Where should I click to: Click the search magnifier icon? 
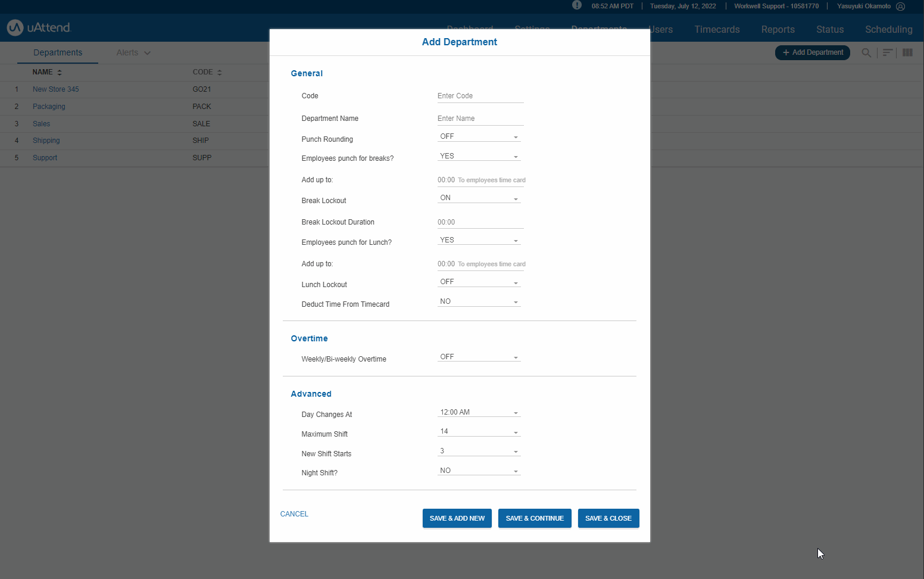[866, 53]
